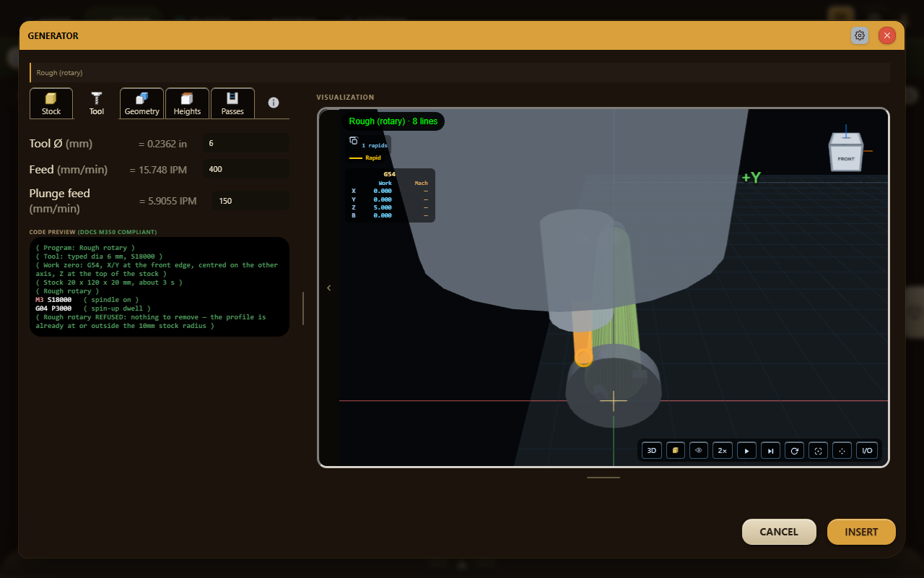Click the G54 coordinate header
The width and height of the screenshot is (924, 578).
[389, 174]
